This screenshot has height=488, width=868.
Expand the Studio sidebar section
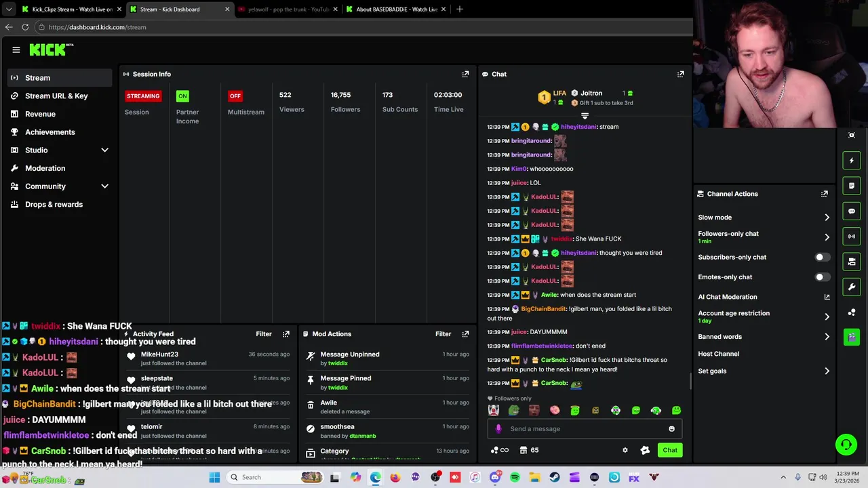(104, 150)
